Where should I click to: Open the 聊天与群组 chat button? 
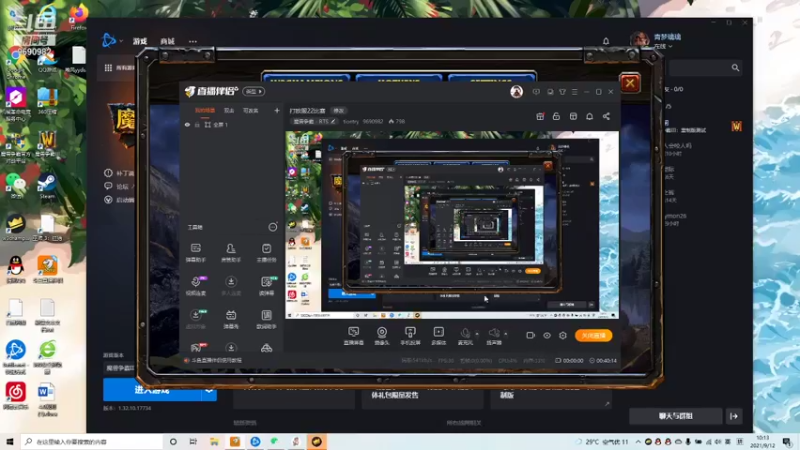pos(676,416)
